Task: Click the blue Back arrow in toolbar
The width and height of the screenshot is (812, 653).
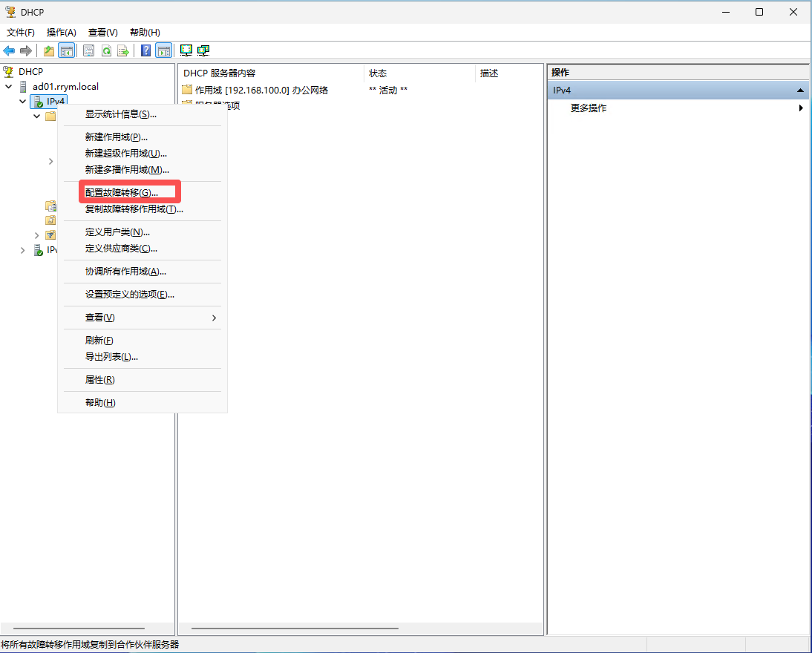Action: [x=9, y=50]
